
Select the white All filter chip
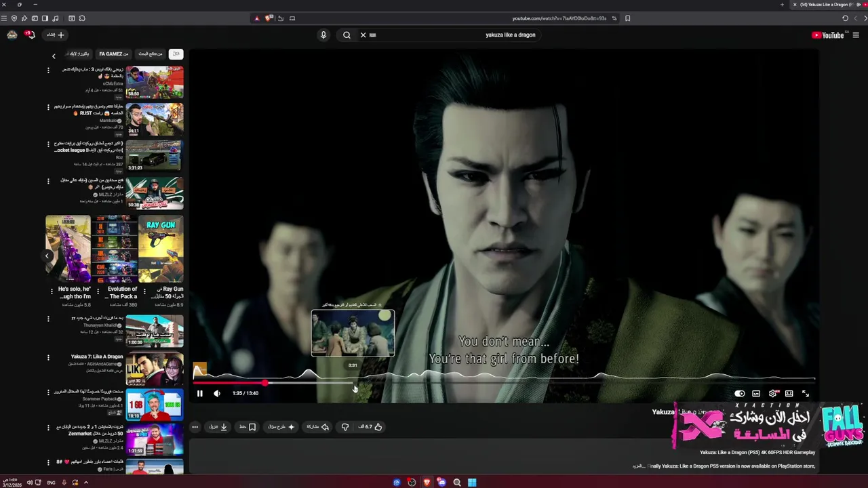pos(176,54)
